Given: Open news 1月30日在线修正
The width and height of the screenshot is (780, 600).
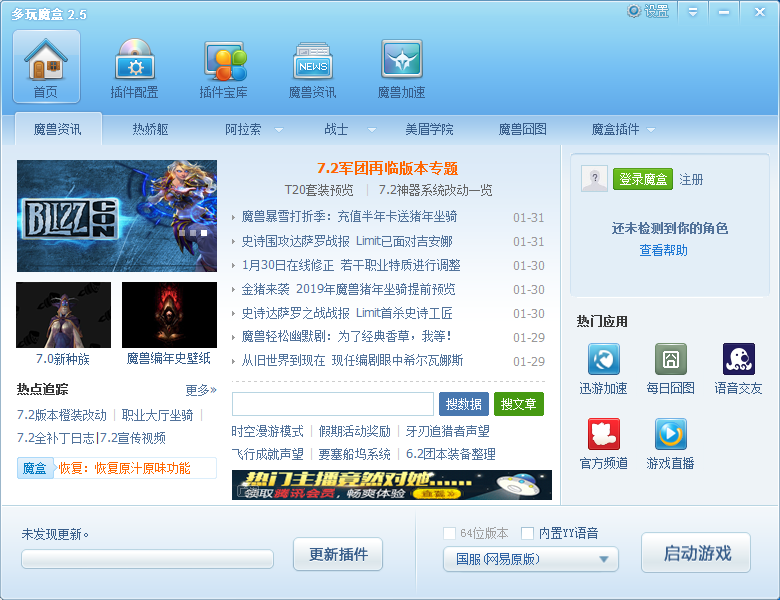Looking at the screenshot, I should pos(351,265).
